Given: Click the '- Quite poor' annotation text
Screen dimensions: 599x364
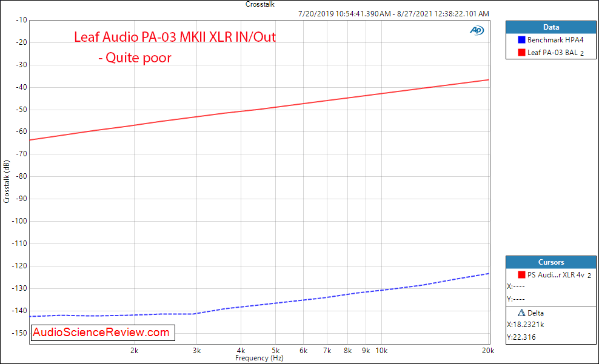Looking at the screenshot, I should click(135, 58).
